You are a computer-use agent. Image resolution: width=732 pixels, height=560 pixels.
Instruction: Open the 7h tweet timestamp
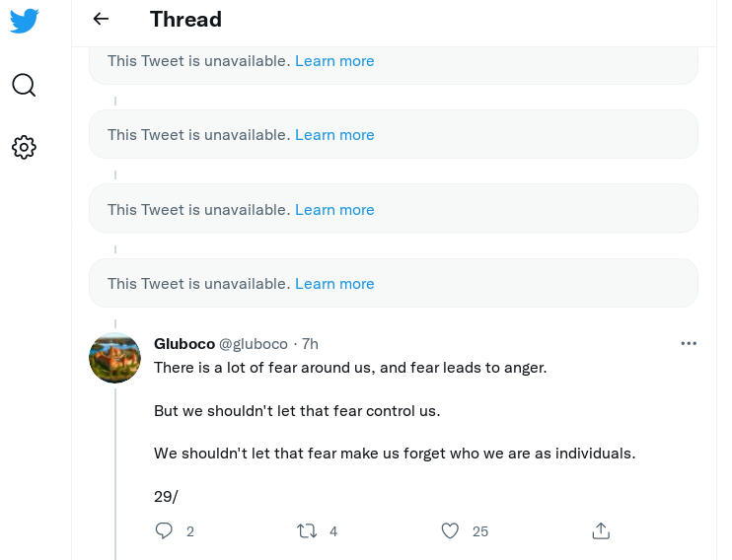[310, 343]
